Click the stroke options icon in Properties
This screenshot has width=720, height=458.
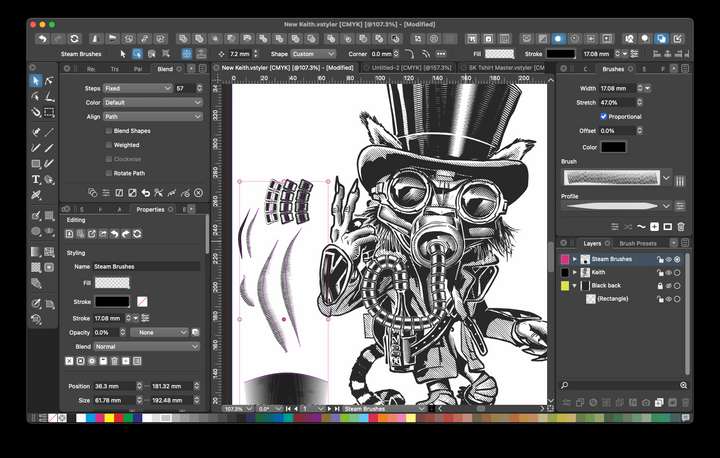[x=146, y=318]
